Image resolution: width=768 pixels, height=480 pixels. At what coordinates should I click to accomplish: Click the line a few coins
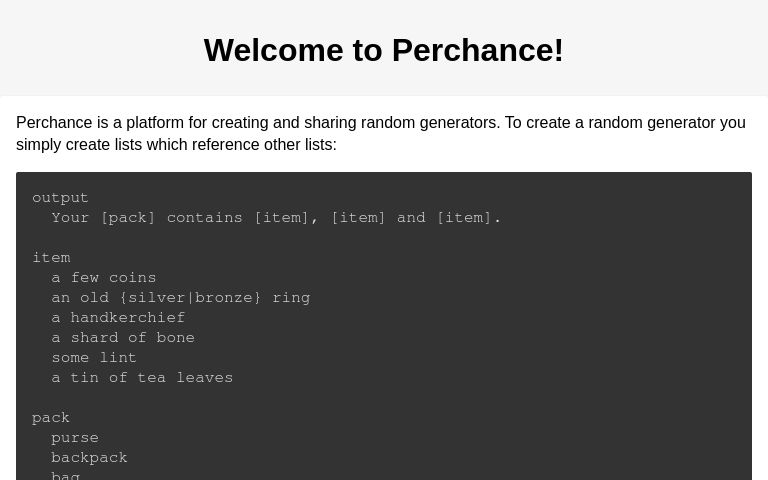click(x=104, y=278)
